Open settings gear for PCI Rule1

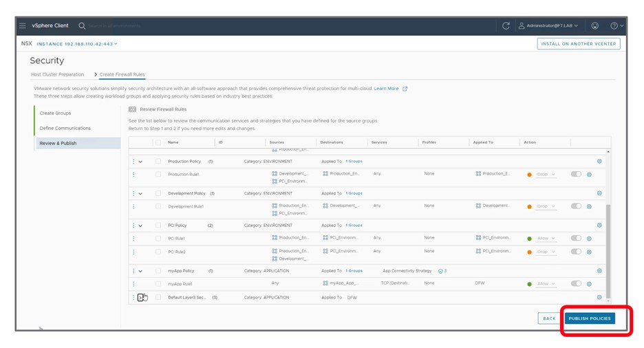click(x=589, y=239)
